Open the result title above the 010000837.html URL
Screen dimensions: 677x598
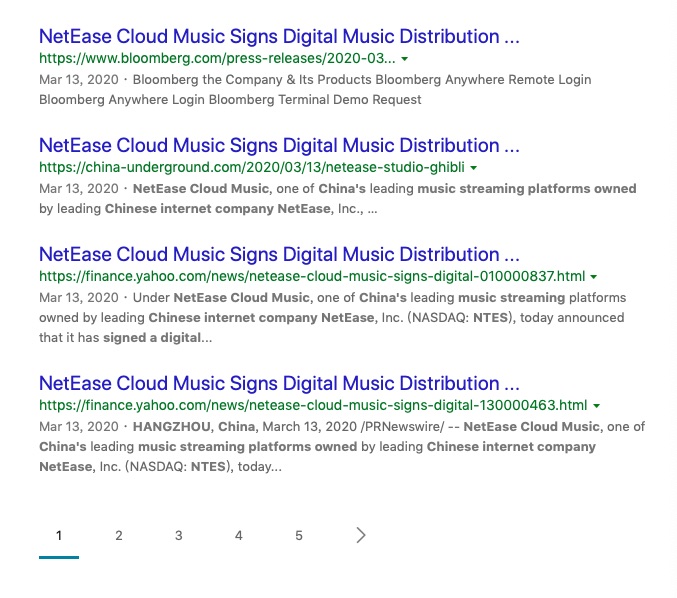pyautogui.click(x=279, y=254)
